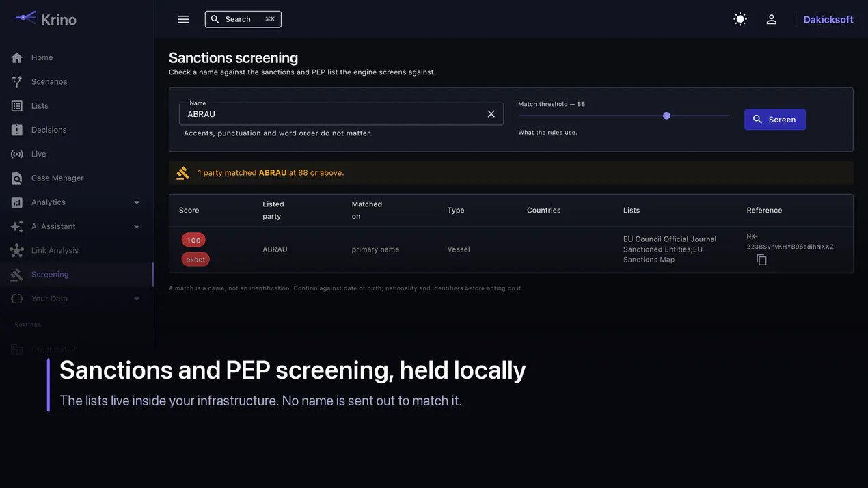Click the Search box in top bar
Screen dimensions: 868x488
[x=243, y=19]
